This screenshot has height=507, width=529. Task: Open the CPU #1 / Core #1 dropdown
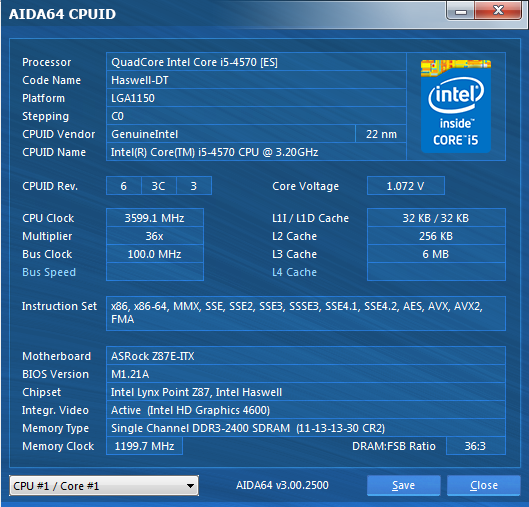pyautogui.click(x=104, y=486)
